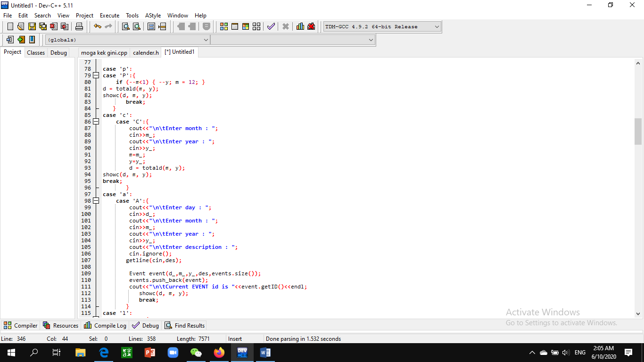
Task: Switch to the Classes sidebar tab
Action: click(x=36, y=53)
